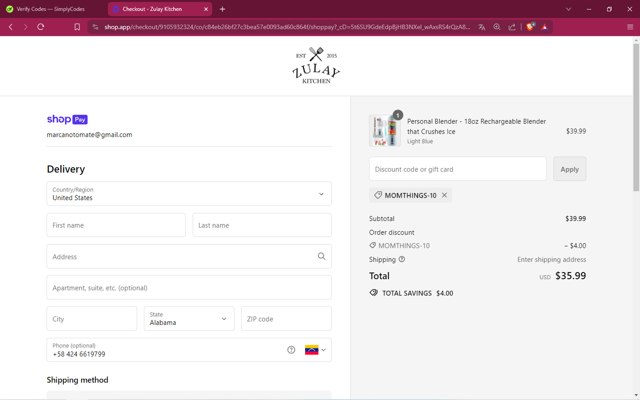Click the phone help question mark icon
640x400 pixels.
(x=291, y=350)
